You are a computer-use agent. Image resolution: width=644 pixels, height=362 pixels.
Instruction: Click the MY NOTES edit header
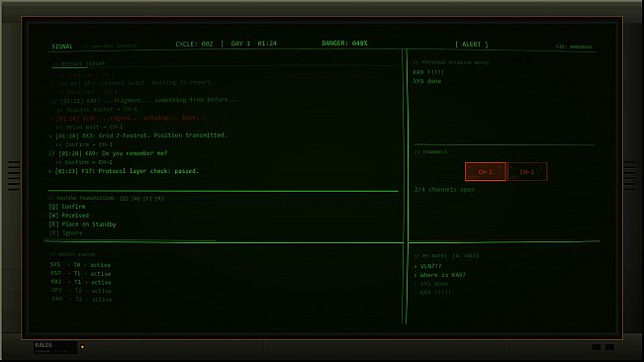point(446,256)
